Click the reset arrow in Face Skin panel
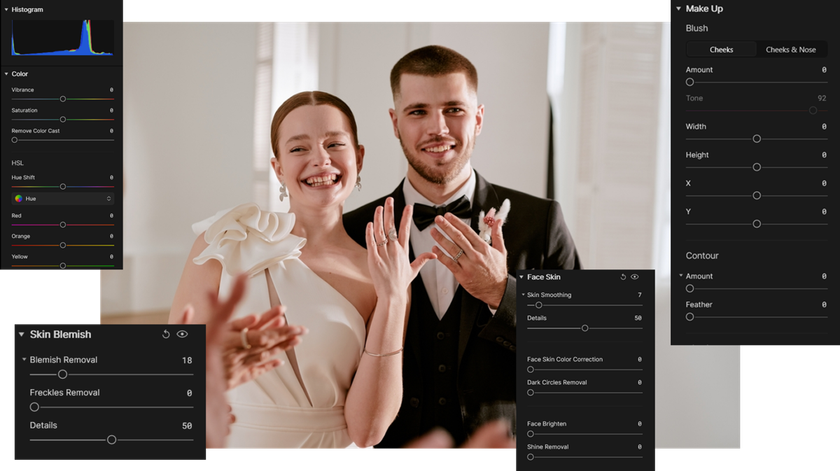The image size is (840, 471). (x=623, y=276)
